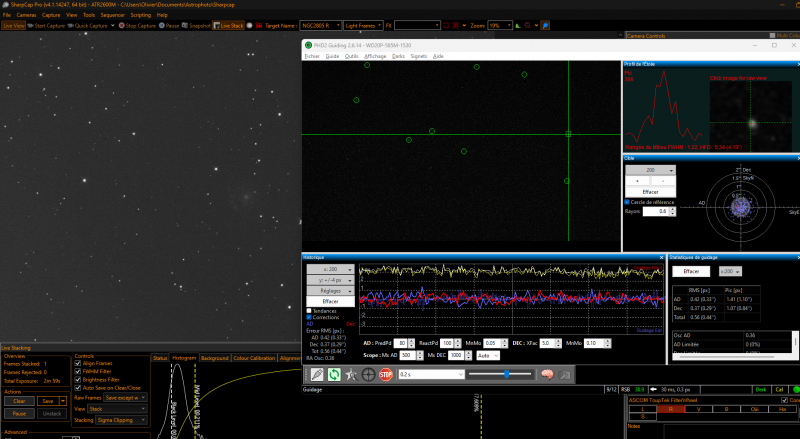This screenshot has width=800, height=439.
Task: Open the 0.2 s exposure dropdown
Action: (431, 375)
